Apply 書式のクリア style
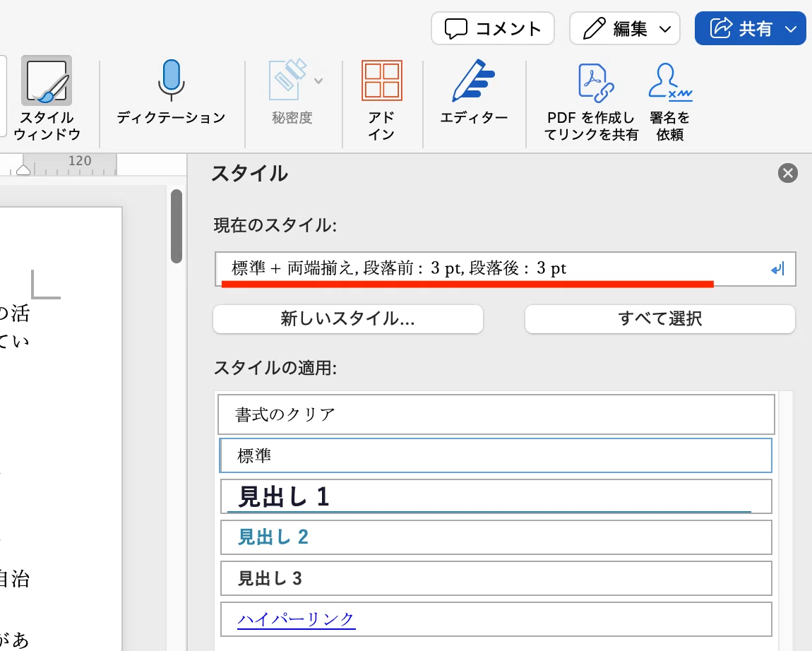The height and width of the screenshot is (651, 812). click(x=496, y=414)
